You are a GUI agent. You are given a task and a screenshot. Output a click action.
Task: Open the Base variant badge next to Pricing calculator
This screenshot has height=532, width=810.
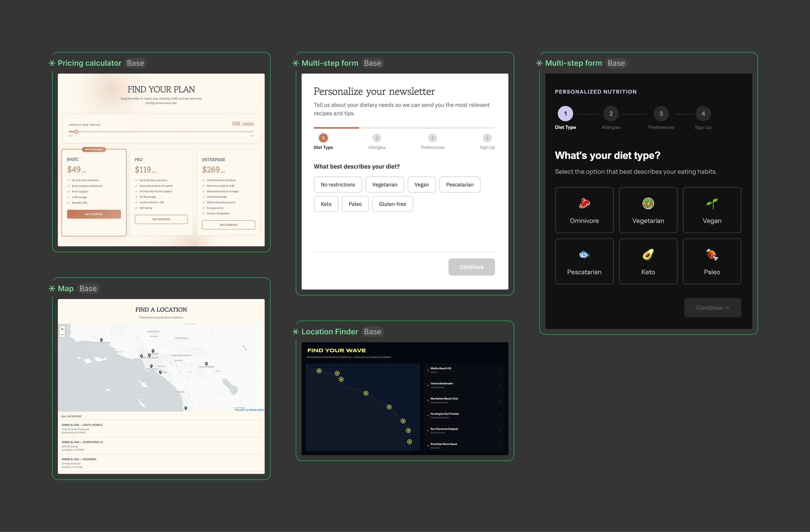[135, 63]
